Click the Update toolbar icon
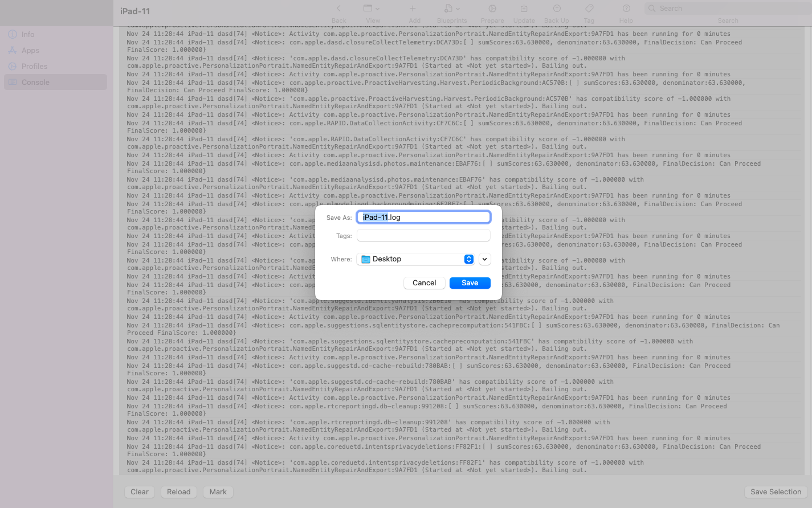Viewport: 812px width, 508px height. pos(524,9)
